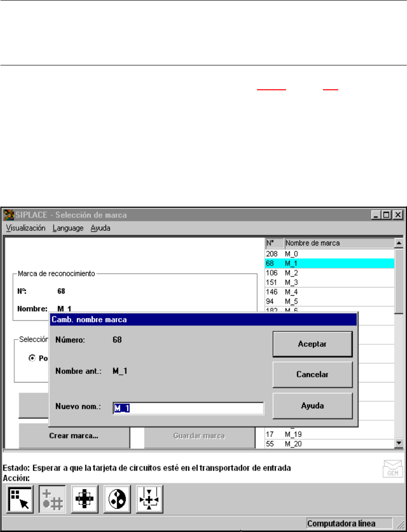This screenshot has height=532, width=407.
Task: Click the Ayuda button in rename dialog
Action: tap(312, 406)
